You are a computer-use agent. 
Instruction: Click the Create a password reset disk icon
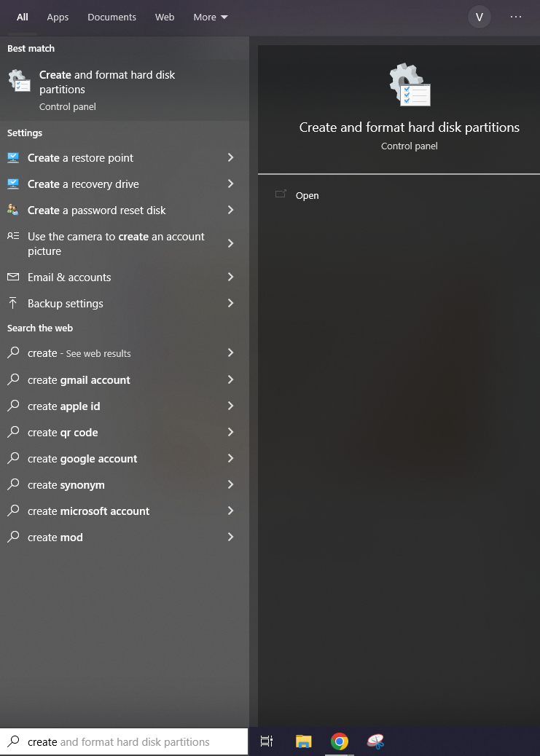click(13, 210)
